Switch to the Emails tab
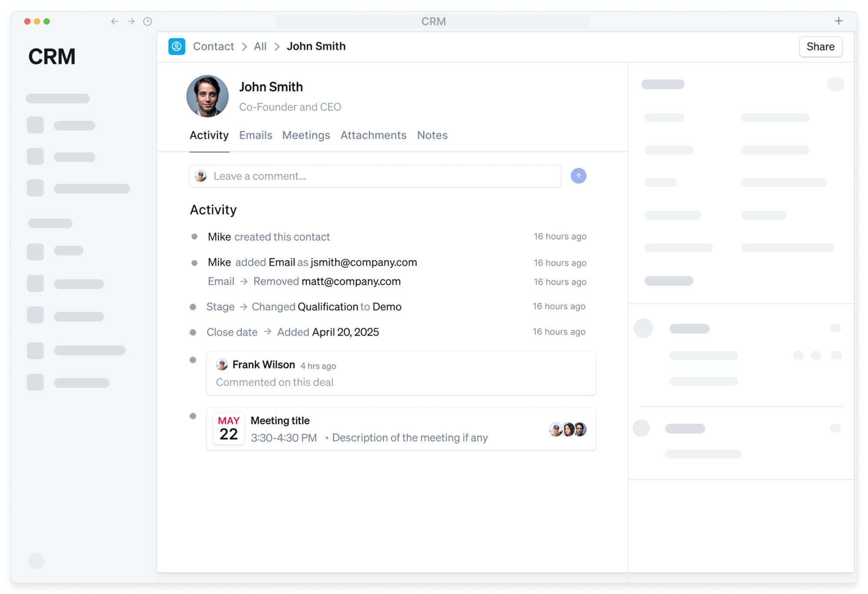The width and height of the screenshot is (868, 594). click(256, 135)
